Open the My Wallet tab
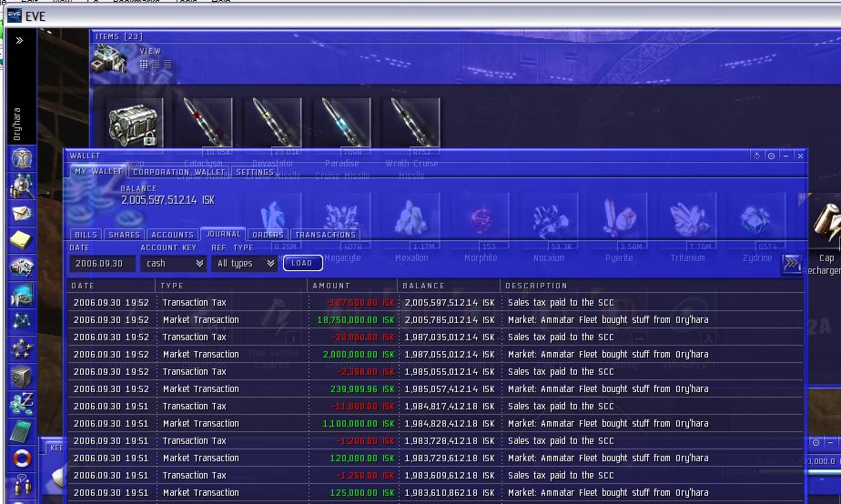Viewport: 841px width, 504px height. point(98,172)
